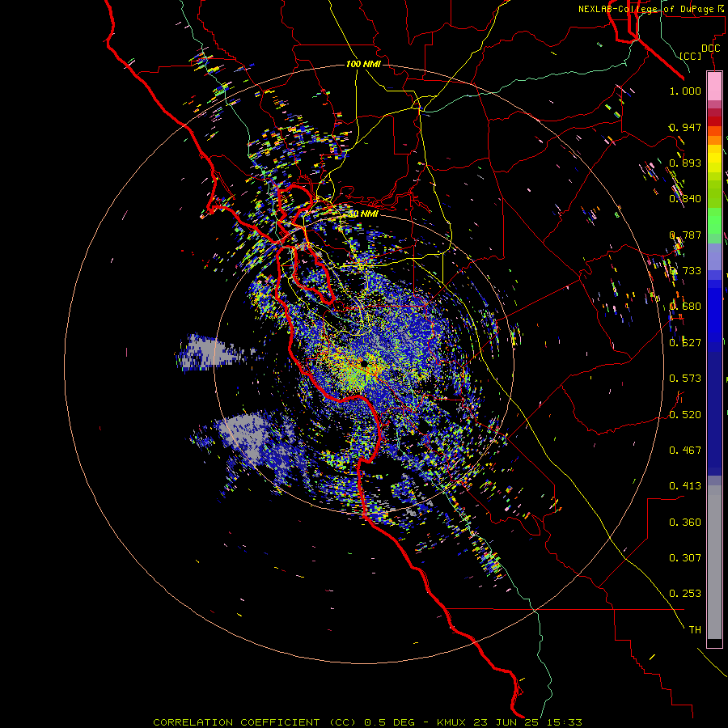
Task: Click the 0.840 scale value
Action: point(685,199)
